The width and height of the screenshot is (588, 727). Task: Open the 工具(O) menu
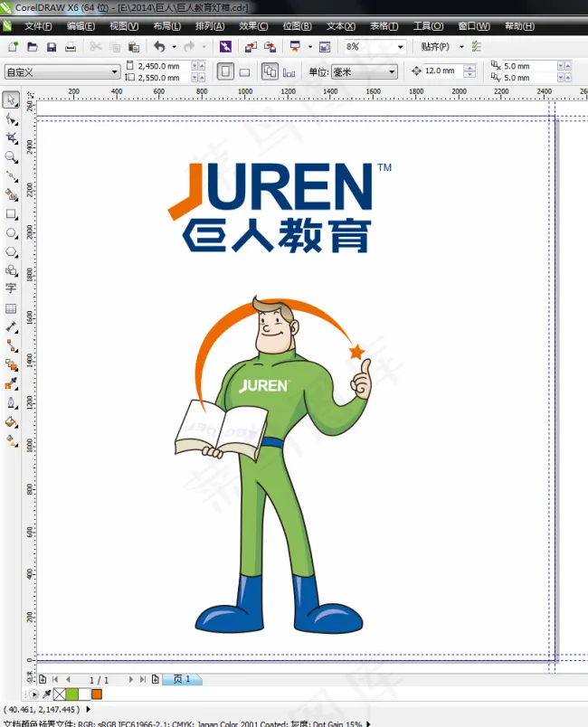click(x=428, y=26)
